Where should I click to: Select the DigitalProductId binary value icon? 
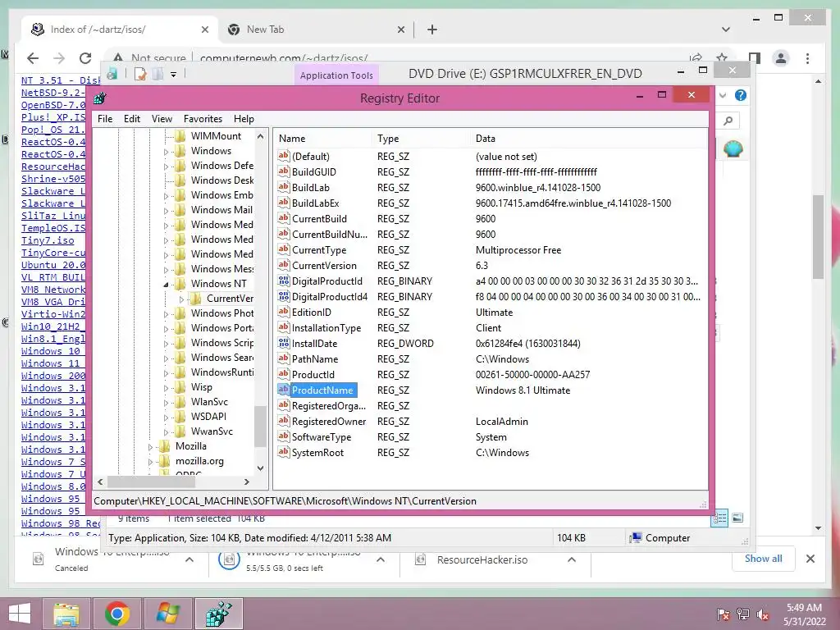coord(283,281)
